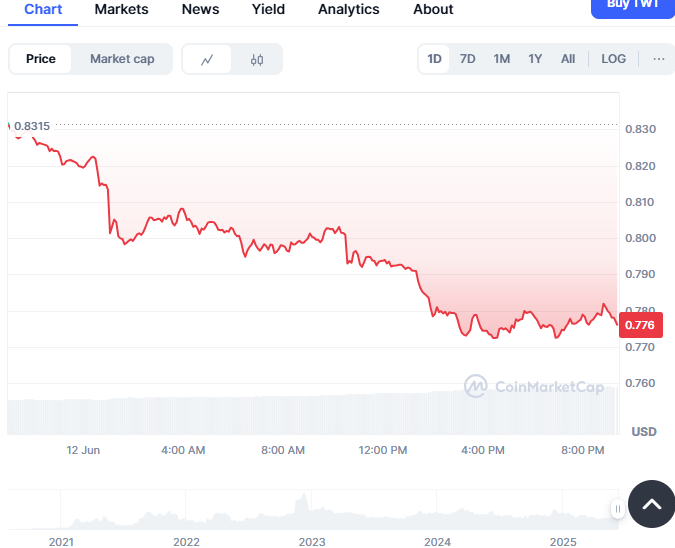
Task: Click the 4:00 PM axis label
Action: [483, 450]
